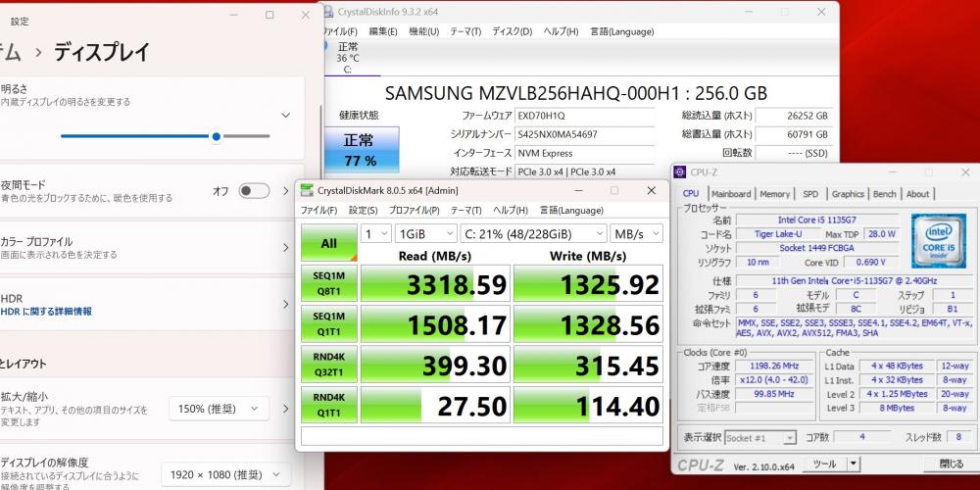Expand the HDR row chevron
This screenshot has width=980, height=490.
pyautogui.click(x=285, y=305)
